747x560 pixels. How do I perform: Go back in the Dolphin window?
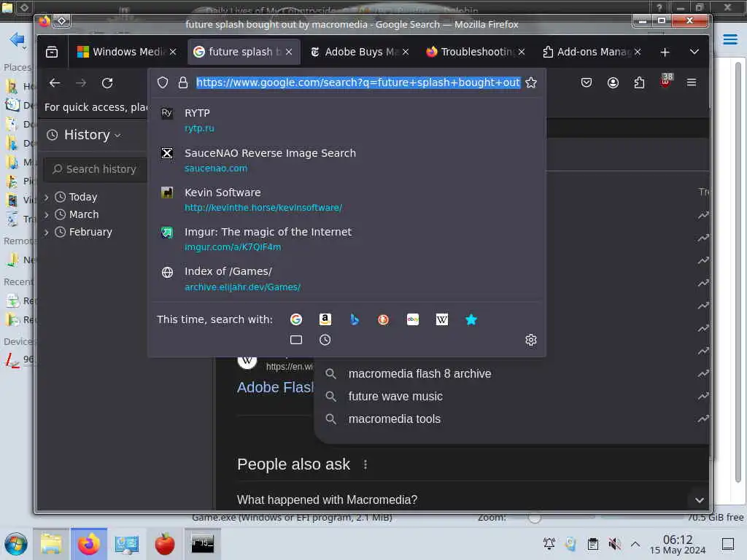17,39
